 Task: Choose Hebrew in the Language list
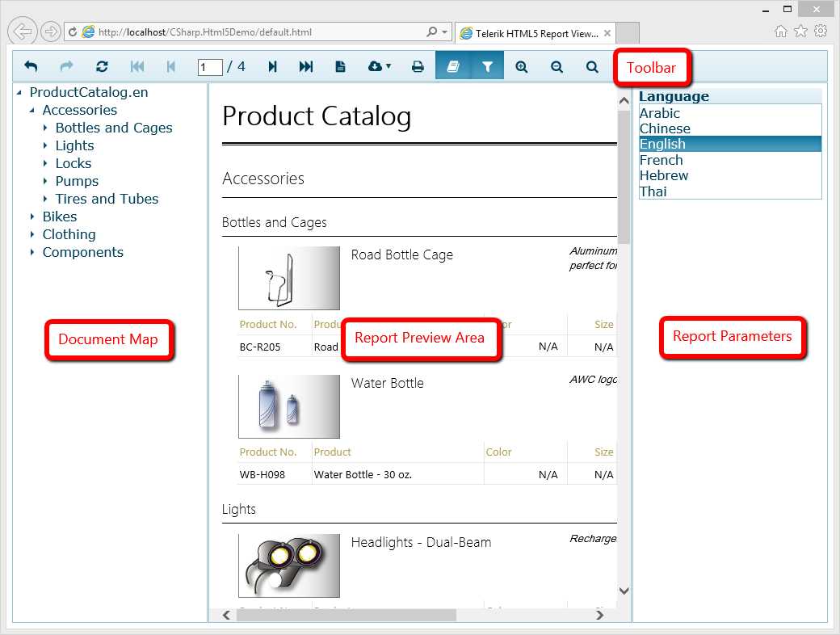(730, 175)
